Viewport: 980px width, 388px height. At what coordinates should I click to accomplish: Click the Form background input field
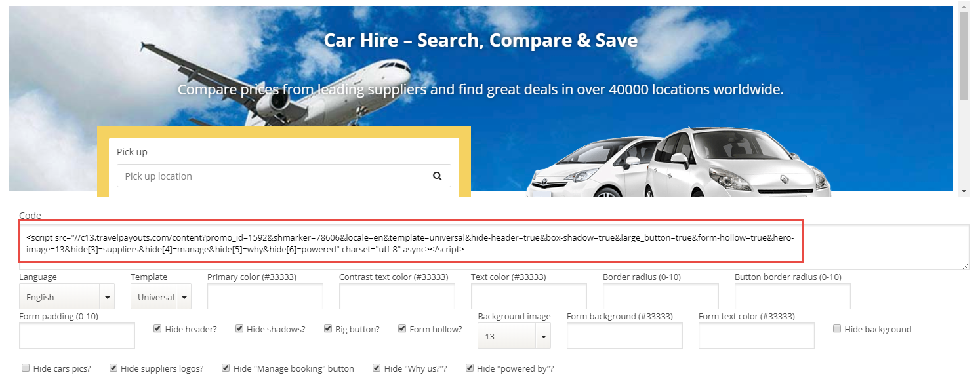[x=624, y=336]
